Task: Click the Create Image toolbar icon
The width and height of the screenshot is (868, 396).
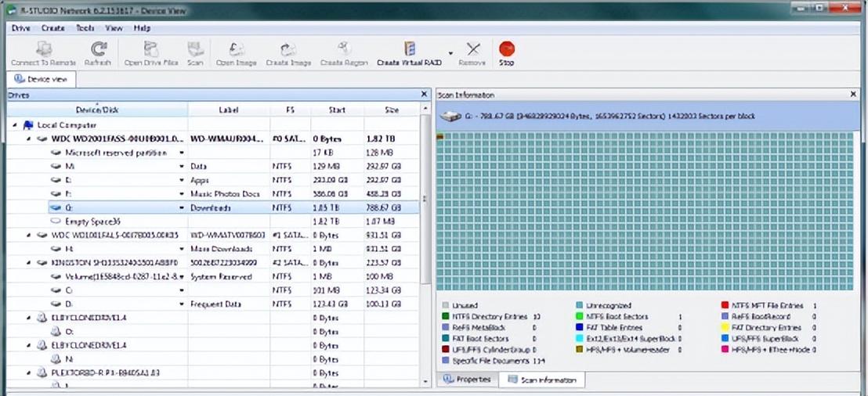Action: [288, 49]
